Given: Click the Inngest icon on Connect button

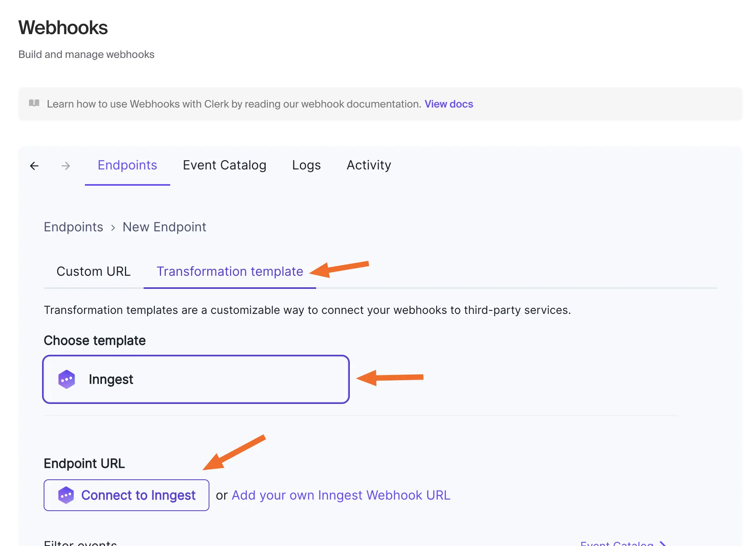Looking at the screenshot, I should (x=67, y=495).
